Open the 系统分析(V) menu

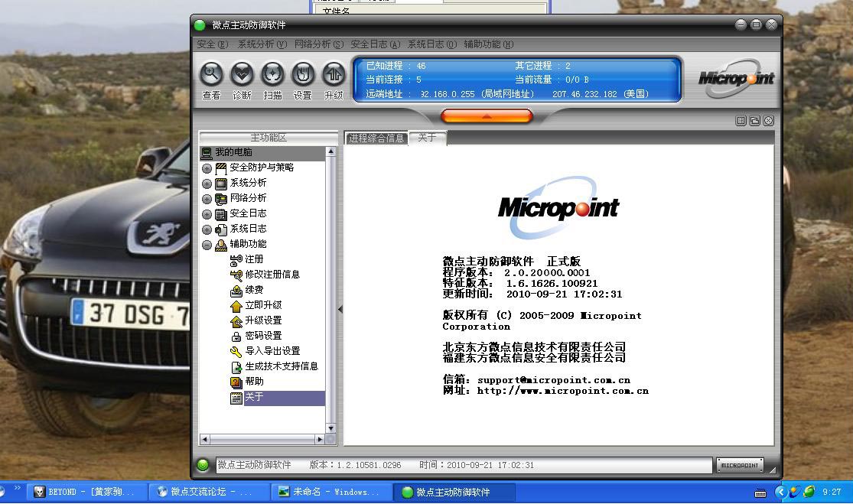262,44
